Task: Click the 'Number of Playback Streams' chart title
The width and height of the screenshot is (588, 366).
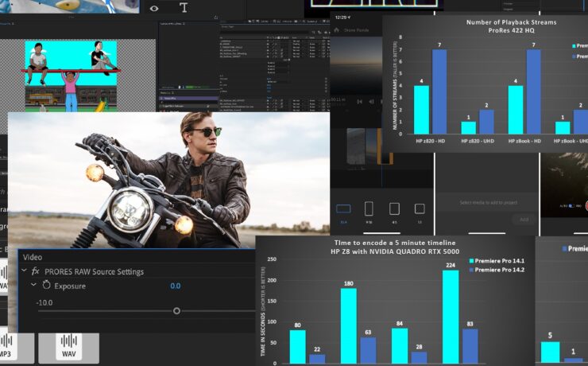Action: [511, 22]
